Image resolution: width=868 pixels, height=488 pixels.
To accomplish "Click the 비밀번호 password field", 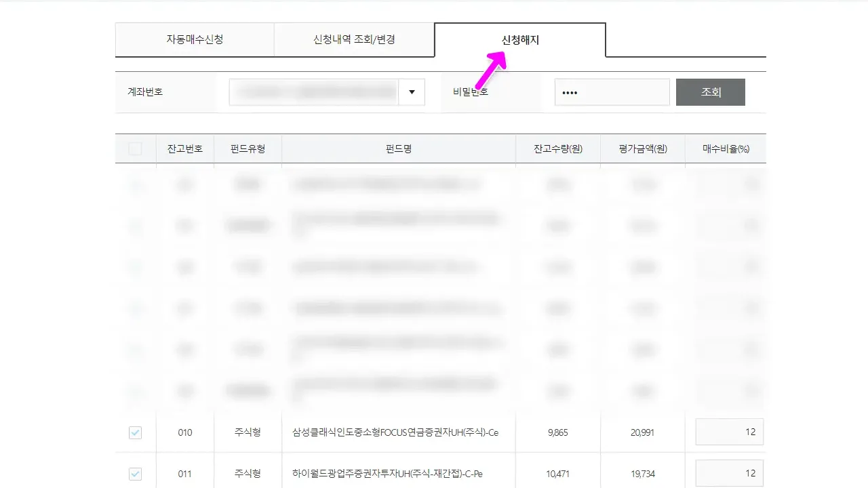I will (612, 92).
